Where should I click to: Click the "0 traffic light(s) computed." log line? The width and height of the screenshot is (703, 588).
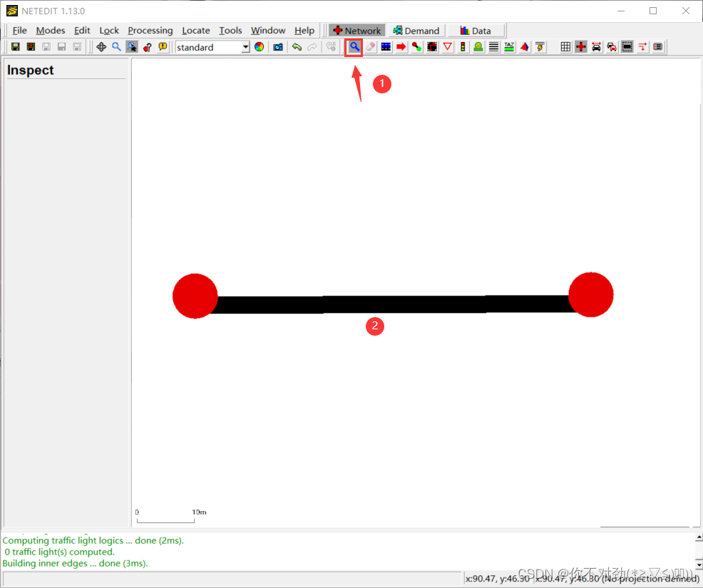tap(60, 552)
